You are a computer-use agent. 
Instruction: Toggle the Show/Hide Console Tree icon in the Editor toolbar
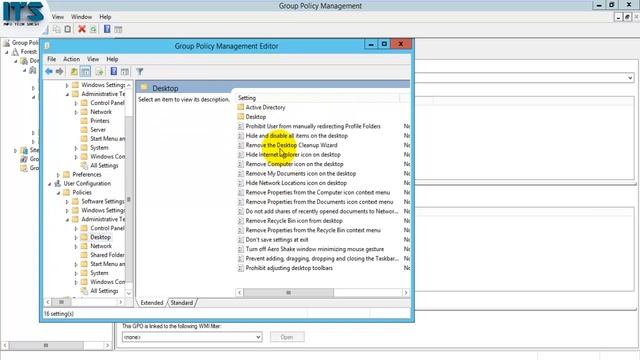[85, 71]
